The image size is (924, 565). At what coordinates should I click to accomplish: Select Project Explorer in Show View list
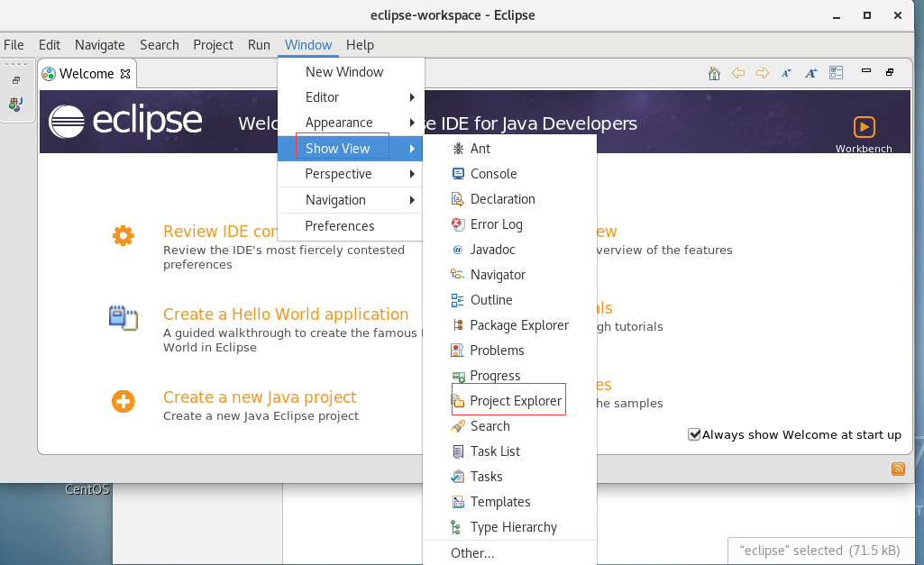click(x=509, y=401)
